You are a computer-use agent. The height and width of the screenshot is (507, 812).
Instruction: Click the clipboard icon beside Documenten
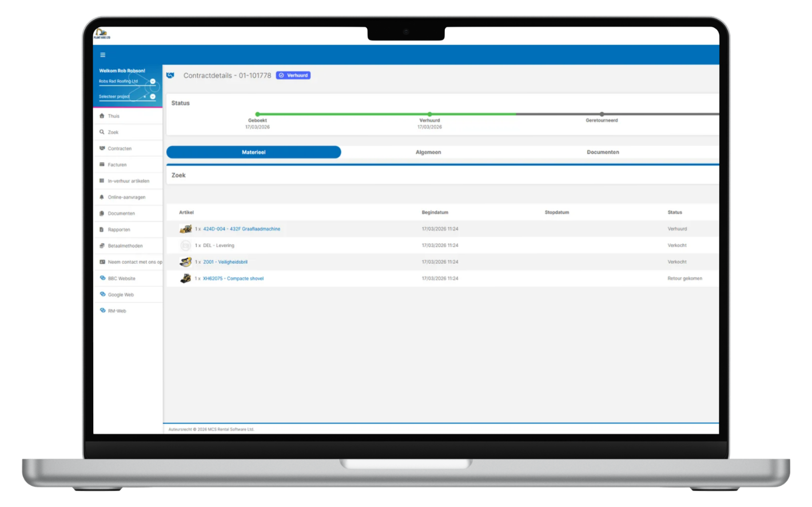coord(102,213)
